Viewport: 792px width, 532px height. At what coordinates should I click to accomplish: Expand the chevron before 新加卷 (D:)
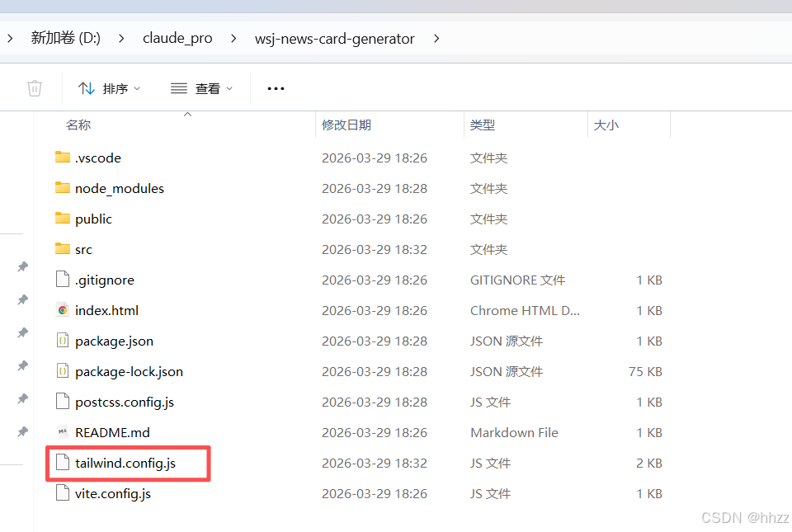coord(10,39)
